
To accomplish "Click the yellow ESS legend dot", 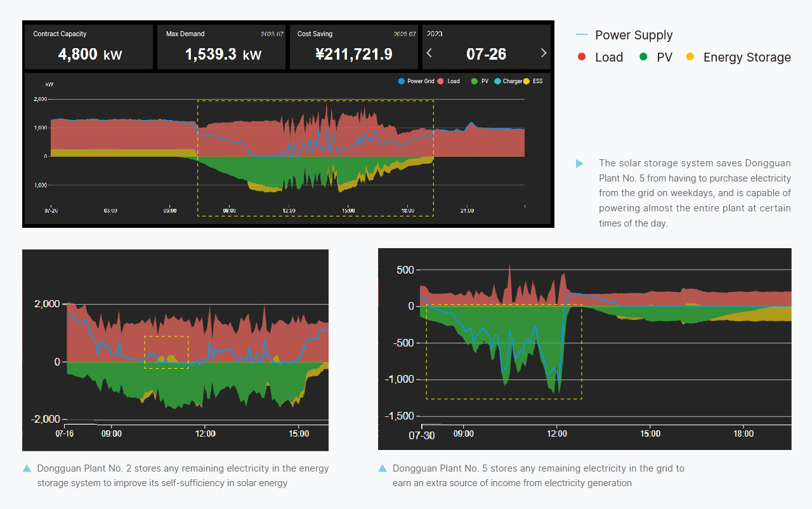I will coord(526,81).
